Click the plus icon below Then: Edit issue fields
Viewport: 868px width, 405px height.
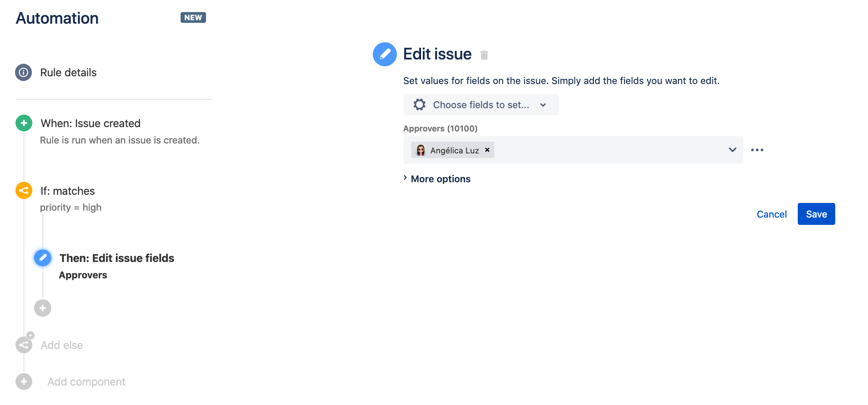pyautogui.click(x=42, y=308)
